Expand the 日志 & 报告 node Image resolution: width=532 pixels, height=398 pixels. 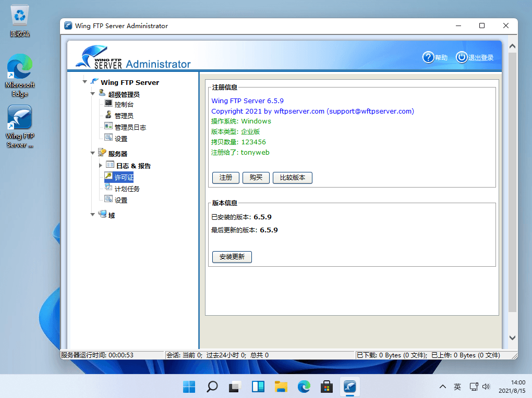[x=101, y=166]
